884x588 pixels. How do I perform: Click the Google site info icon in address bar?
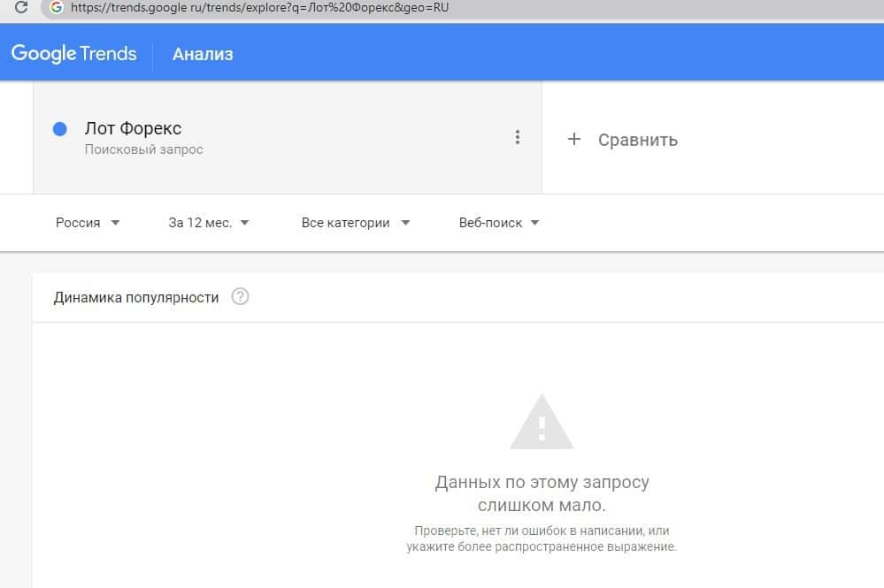[x=57, y=7]
